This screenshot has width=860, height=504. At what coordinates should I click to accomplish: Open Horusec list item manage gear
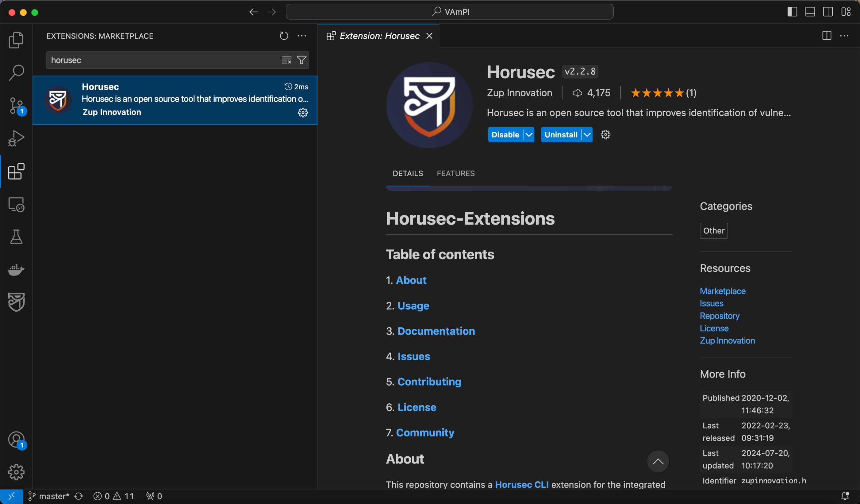click(x=303, y=113)
